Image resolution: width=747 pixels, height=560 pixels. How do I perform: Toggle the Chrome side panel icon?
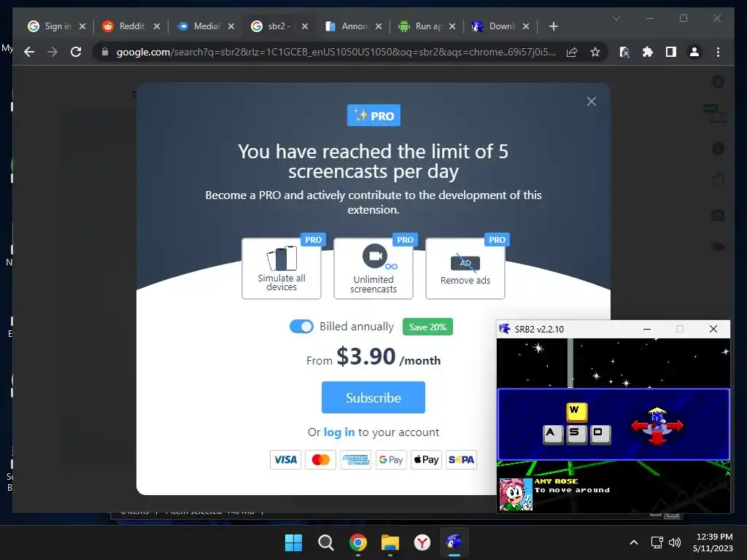point(671,52)
